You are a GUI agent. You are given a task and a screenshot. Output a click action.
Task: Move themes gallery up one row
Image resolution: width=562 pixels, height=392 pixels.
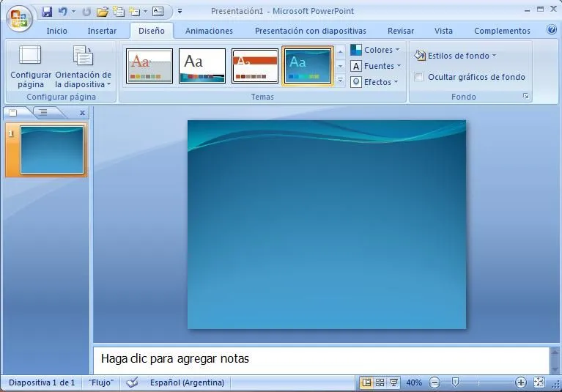pyautogui.click(x=340, y=52)
